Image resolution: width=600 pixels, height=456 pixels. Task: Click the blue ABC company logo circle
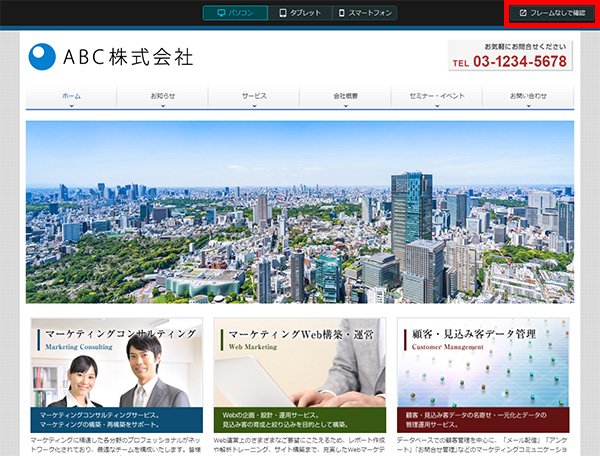(x=43, y=56)
